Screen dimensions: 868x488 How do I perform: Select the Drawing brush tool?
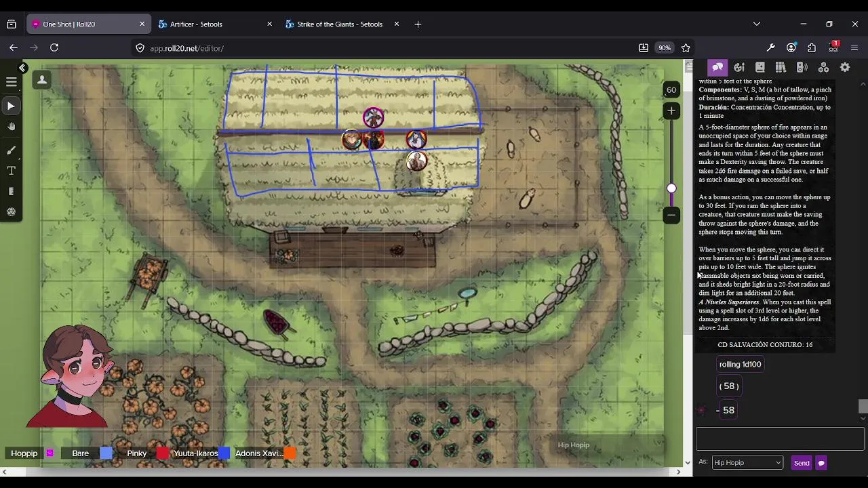(x=12, y=150)
